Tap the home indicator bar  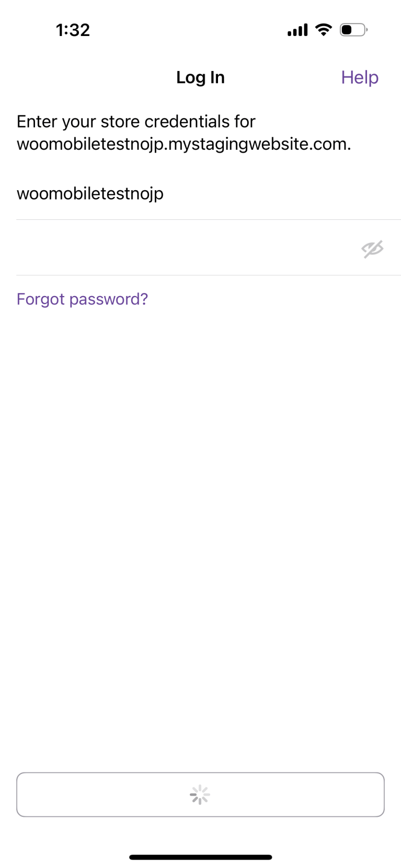(200, 857)
